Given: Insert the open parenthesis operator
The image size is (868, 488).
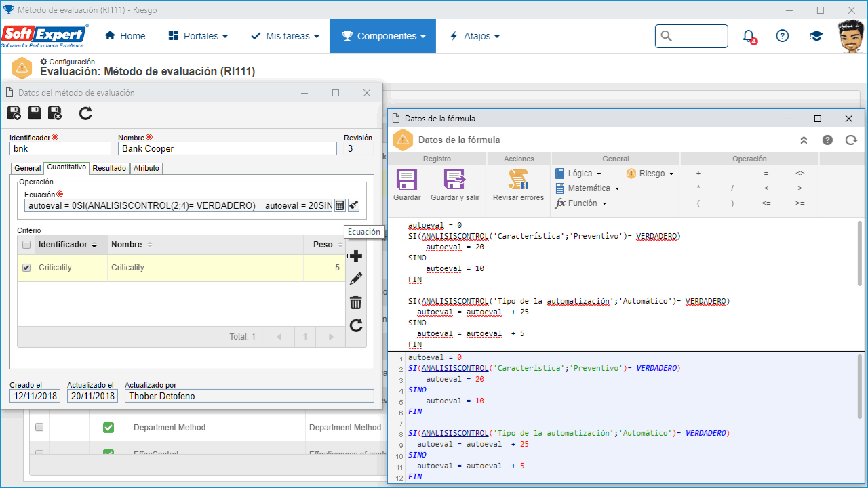Looking at the screenshot, I should [x=698, y=203].
